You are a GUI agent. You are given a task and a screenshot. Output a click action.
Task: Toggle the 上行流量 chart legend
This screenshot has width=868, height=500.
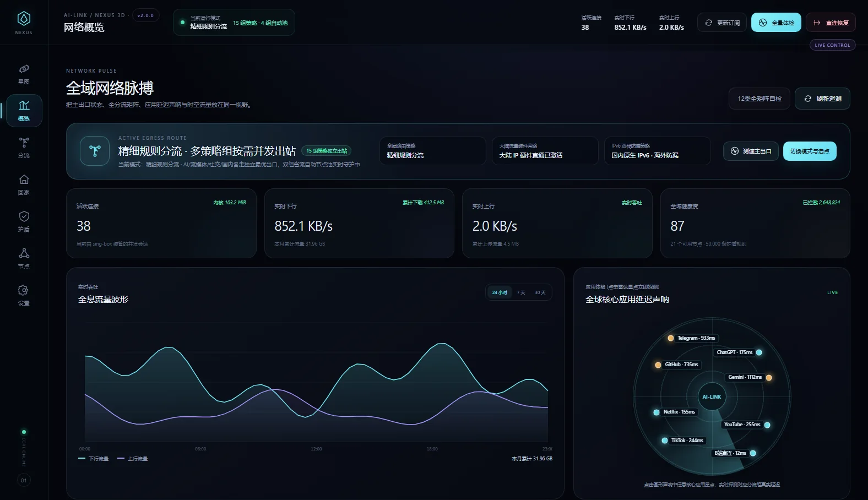tap(133, 459)
